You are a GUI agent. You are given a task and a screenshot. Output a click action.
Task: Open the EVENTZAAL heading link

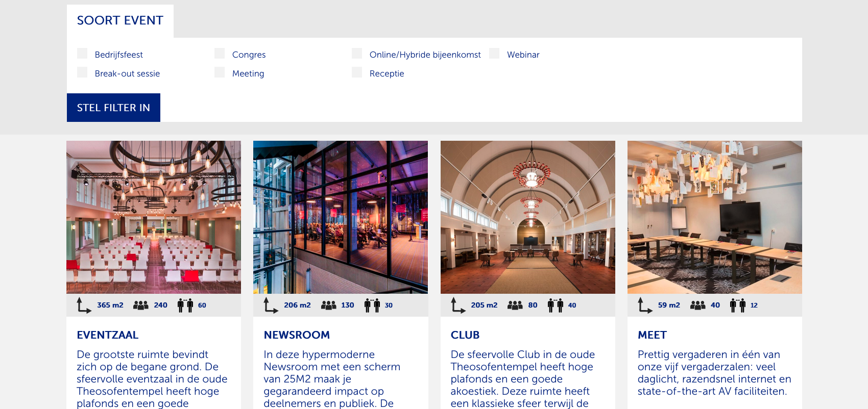click(x=108, y=335)
